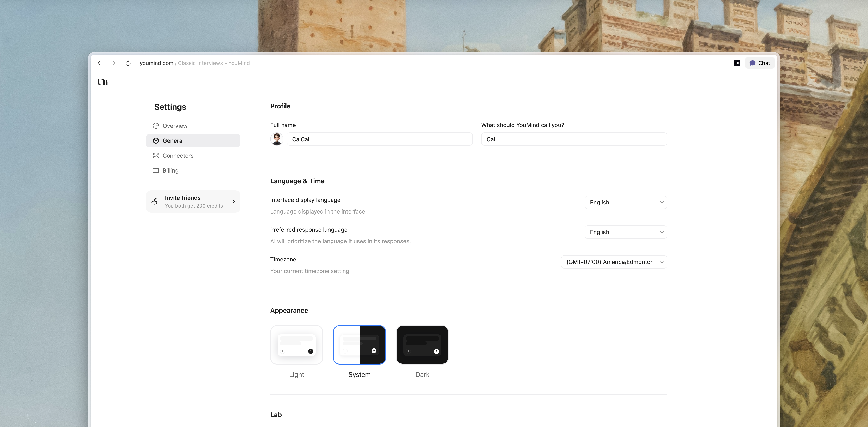The width and height of the screenshot is (868, 427).
Task: Switch to the Billing settings section
Action: coord(170,170)
